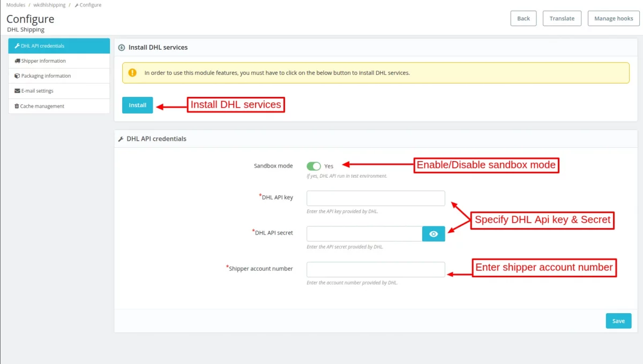
Task: Click the yellow warning icon in the alert
Action: tap(132, 72)
